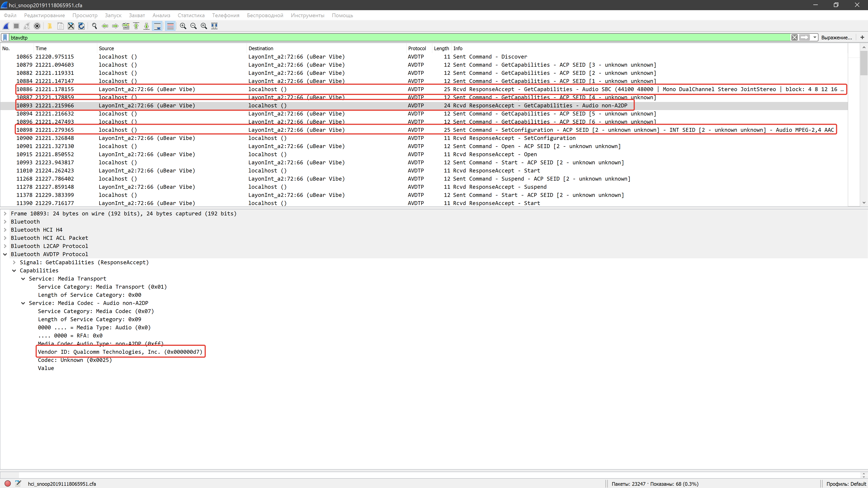Click filter bookmark icon
The height and width of the screenshot is (488, 868).
click(5, 37)
